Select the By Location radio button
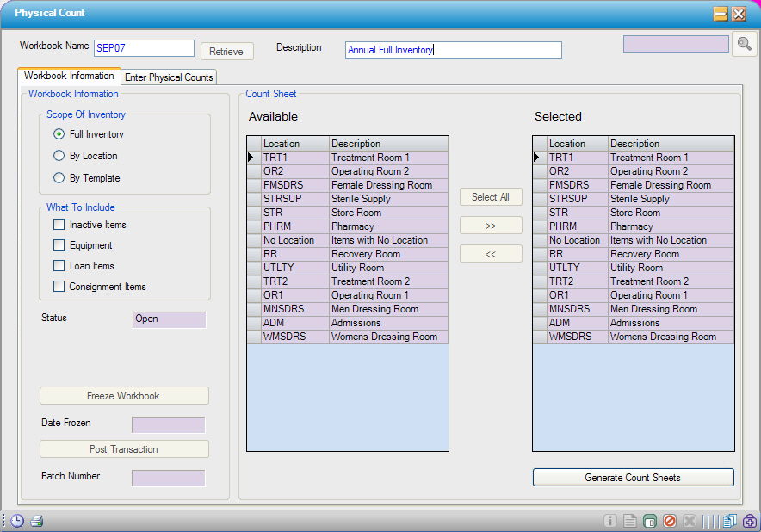Image resolution: width=761 pixels, height=532 pixels. tap(59, 156)
